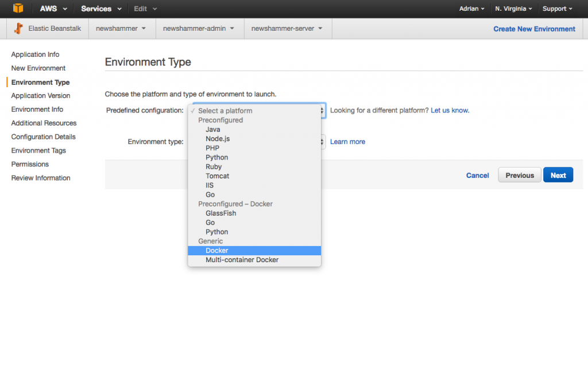Click the Previous button

coord(519,175)
